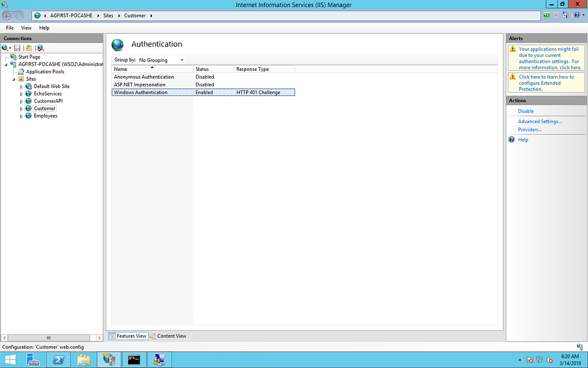The image size is (588, 368).
Task: Click the AGFIRST-POCASHE breadcrumb
Action: [x=71, y=16]
